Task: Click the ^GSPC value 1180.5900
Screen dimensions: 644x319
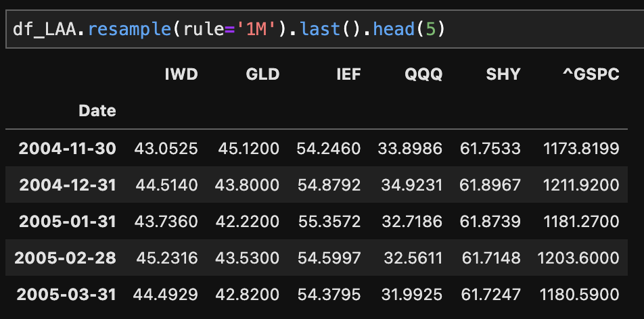Action: pos(580,295)
